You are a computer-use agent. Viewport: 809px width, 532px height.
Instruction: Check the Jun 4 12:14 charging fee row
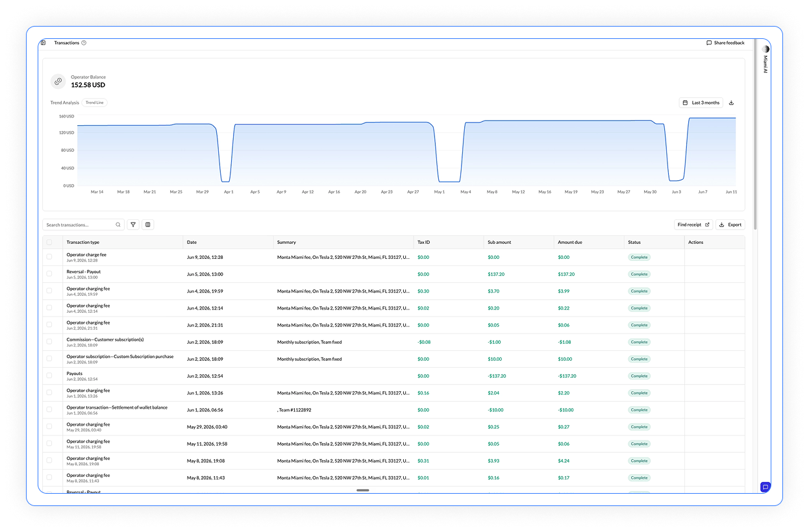tap(49, 308)
